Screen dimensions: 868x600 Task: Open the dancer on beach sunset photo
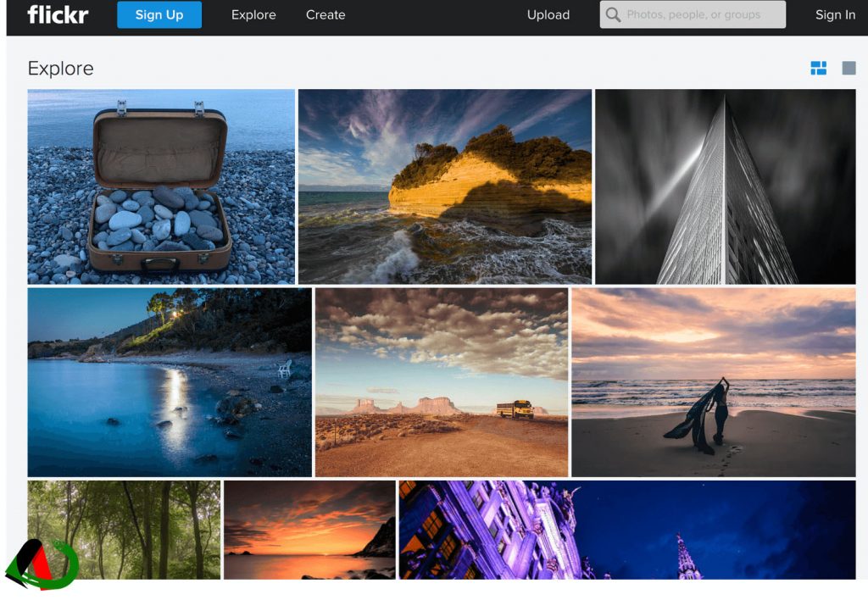pos(714,382)
